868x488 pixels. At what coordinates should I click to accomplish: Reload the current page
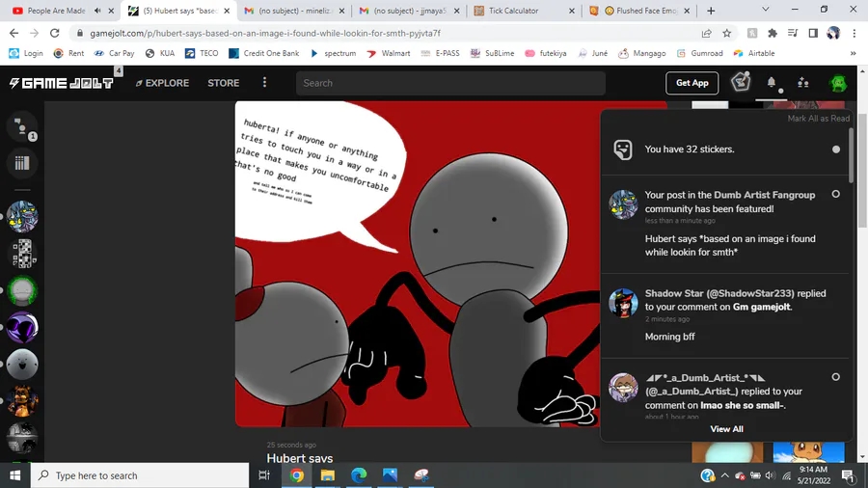(x=54, y=33)
